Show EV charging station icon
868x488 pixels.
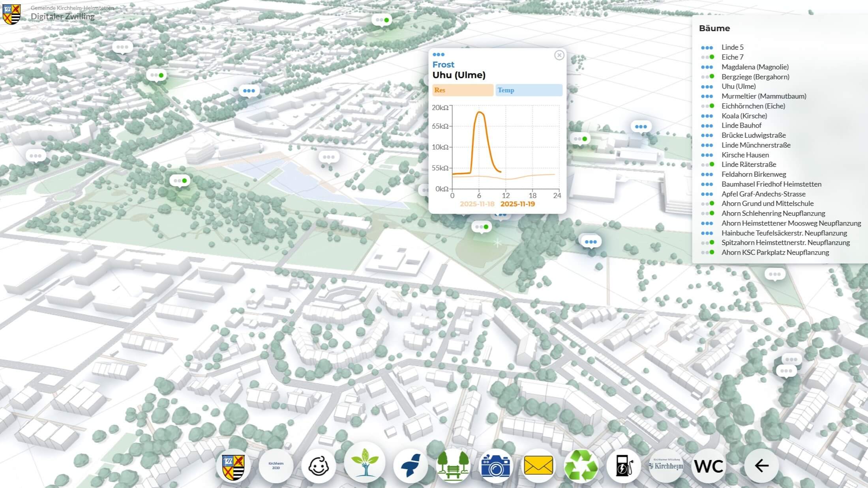(623, 466)
